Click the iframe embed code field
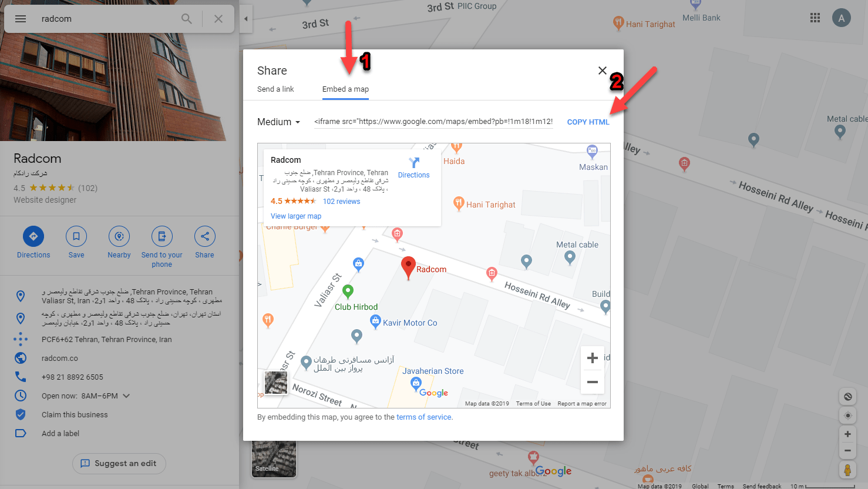 pos(433,122)
